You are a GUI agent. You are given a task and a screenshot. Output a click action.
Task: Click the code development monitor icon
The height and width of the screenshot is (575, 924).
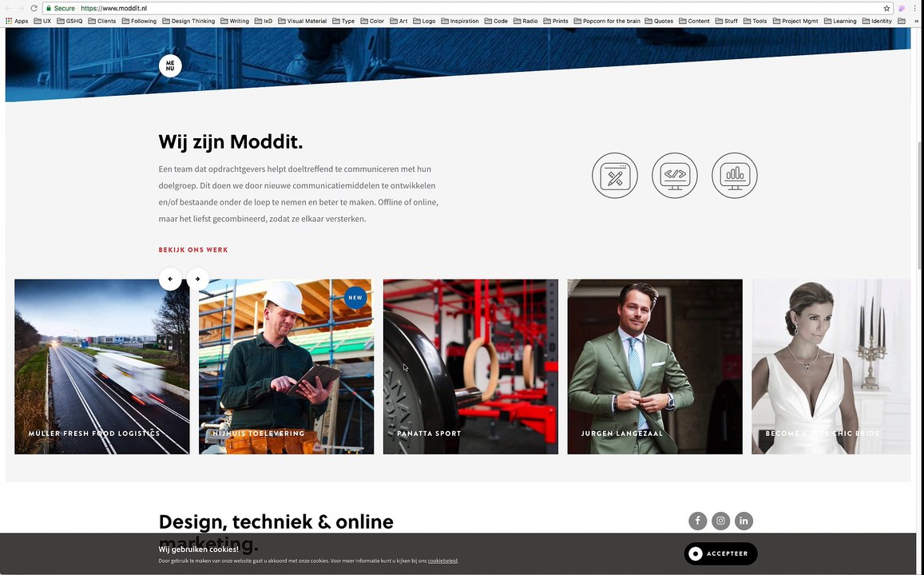click(675, 175)
